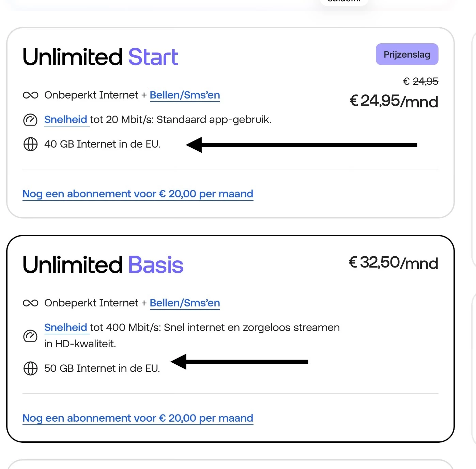Click globe icon beside 40 GB Internet
The height and width of the screenshot is (469, 476).
(x=30, y=144)
